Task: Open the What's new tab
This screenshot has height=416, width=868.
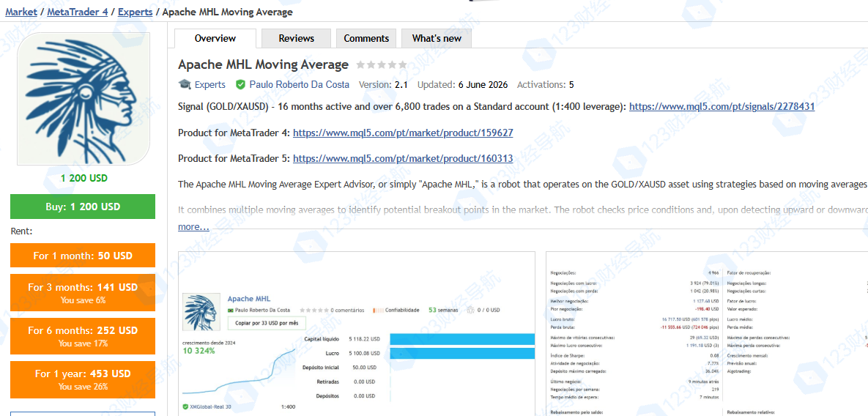Action: (x=437, y=38)
